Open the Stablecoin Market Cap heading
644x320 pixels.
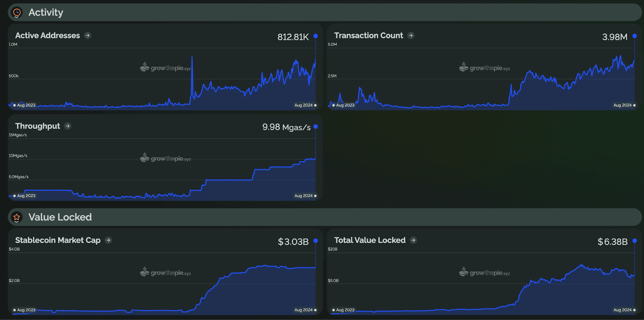tap(58, 240)
